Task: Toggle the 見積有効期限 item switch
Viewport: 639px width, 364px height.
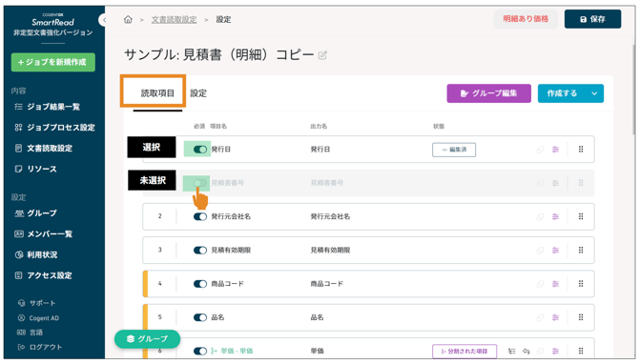Action: click(200, 250)
